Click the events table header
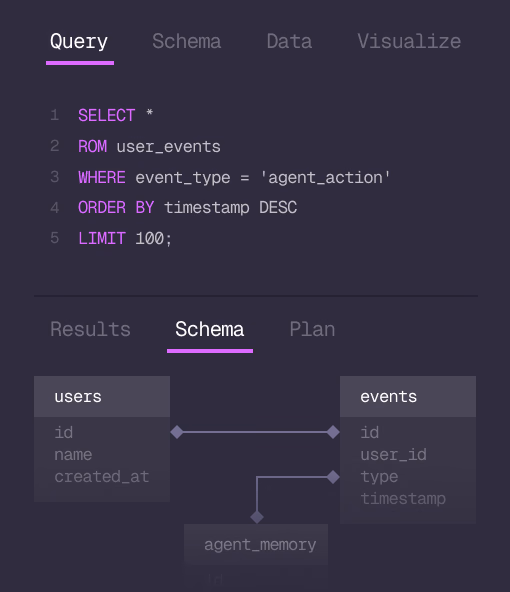The image size is (510, 592). [408, 396]
